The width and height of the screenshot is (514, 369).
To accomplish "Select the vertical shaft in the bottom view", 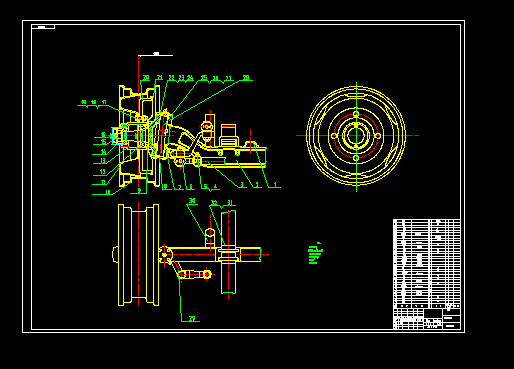I will coord(228,252).
